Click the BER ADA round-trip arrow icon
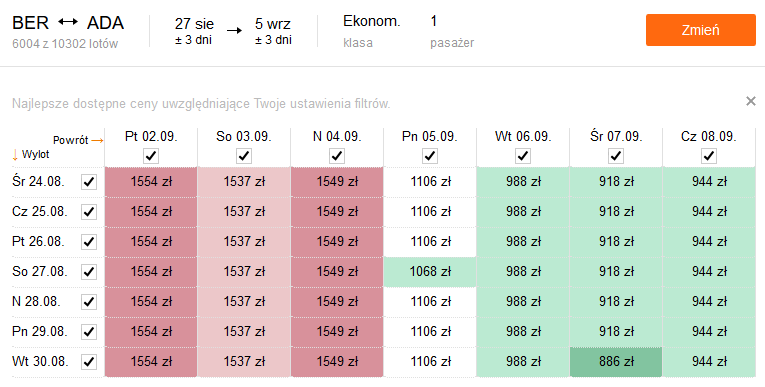This screenshot has height=387, width=765. pyautogui.click(x=68, y=22)
